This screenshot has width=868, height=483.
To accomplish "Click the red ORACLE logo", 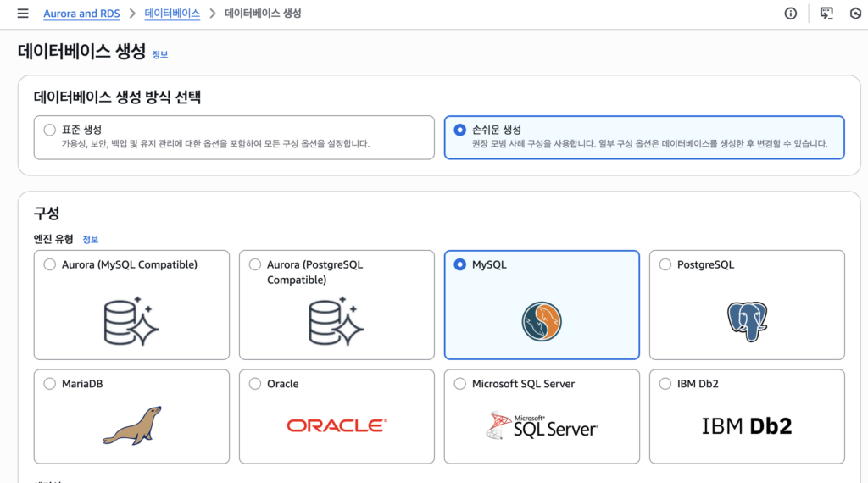I will click(337, 425).
